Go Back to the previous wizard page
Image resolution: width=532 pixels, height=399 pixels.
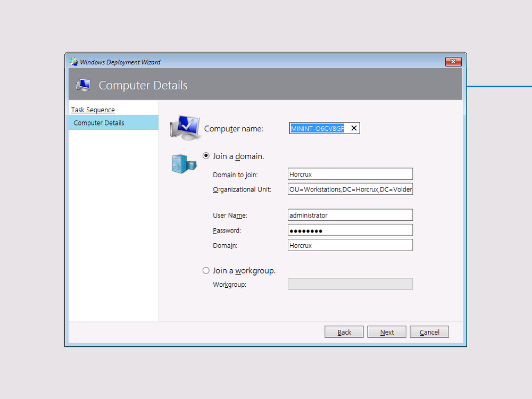click(344, 332)
